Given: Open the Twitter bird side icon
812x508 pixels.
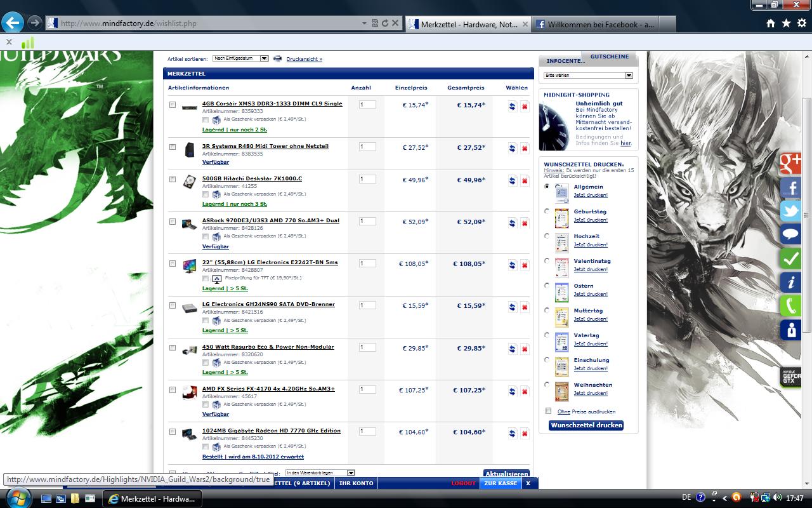Looking at the screenshot, I should pyautogui.click(x=790, y=211).
